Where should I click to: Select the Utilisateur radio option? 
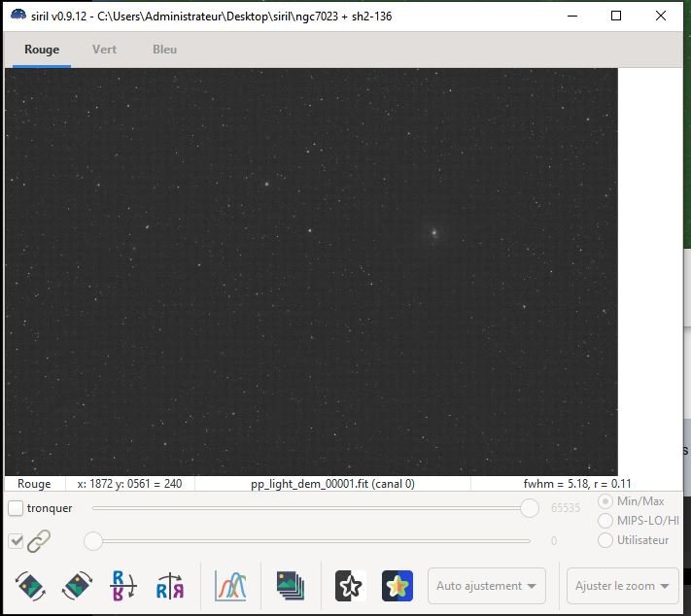point(605,540)
